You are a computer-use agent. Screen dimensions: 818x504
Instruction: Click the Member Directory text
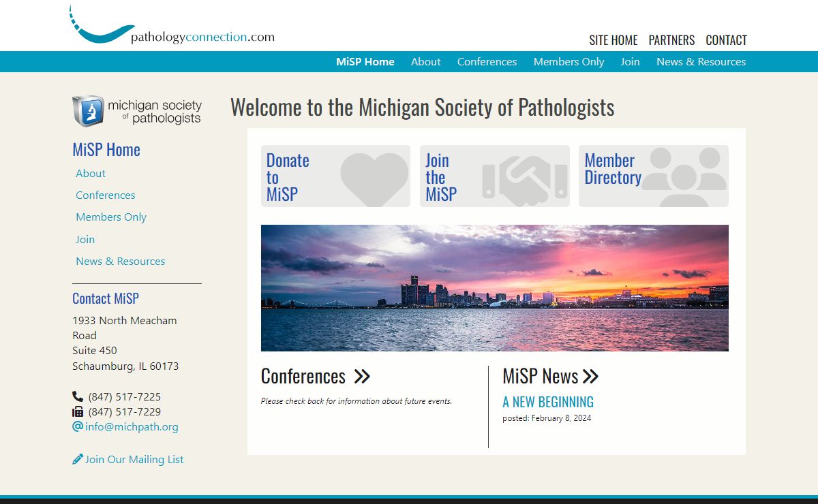pos(613,169)
